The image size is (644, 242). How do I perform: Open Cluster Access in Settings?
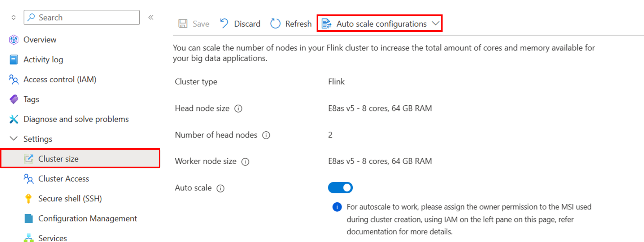pos(64,179)
